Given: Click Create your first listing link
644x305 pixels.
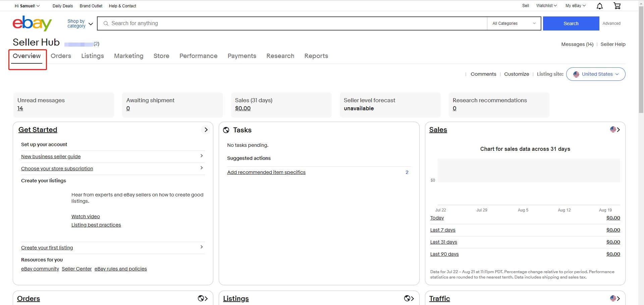Looking at the screenshot, I should [47, 248].
